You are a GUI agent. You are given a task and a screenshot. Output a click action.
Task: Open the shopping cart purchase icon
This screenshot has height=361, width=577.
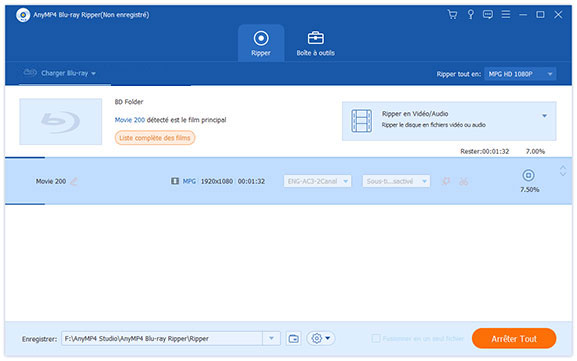point(452,15)
